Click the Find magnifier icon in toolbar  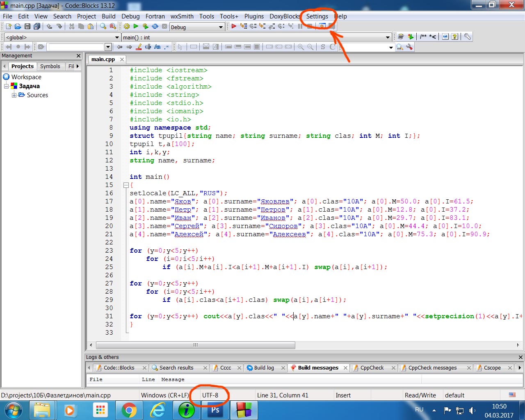[103, 27]
